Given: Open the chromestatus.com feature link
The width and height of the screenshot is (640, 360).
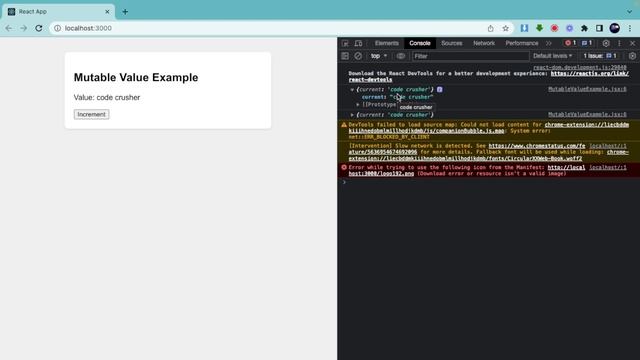Looking at the screenshot, I should tap(537, 146).
